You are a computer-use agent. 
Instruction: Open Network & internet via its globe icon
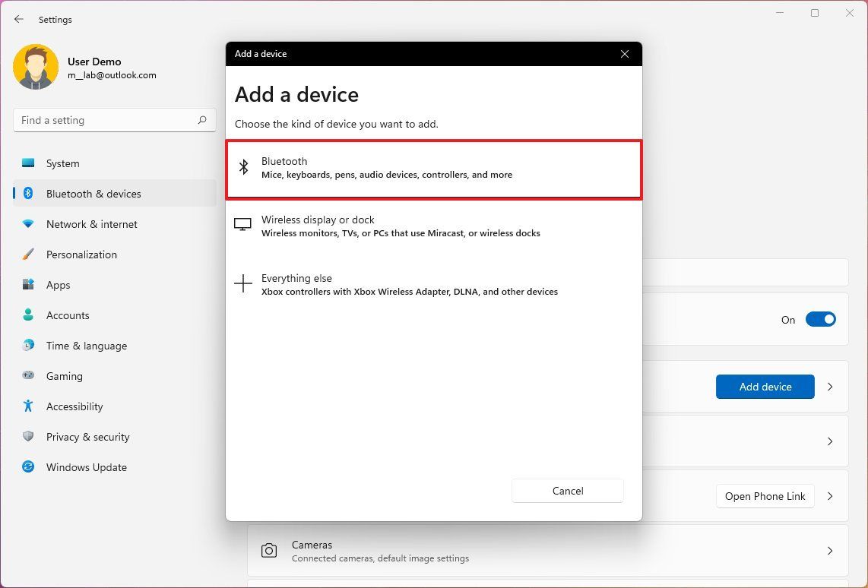pos(28,224)
